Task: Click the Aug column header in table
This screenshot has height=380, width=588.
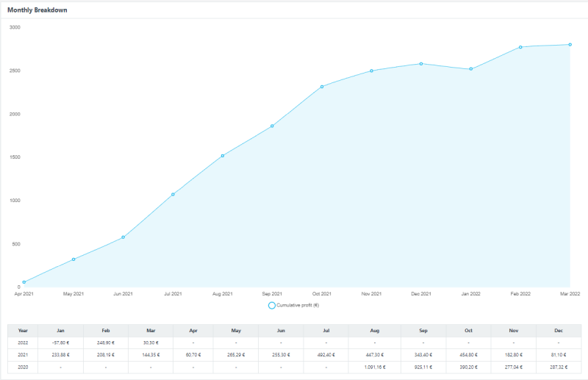Action: click(x=374, y=331)
